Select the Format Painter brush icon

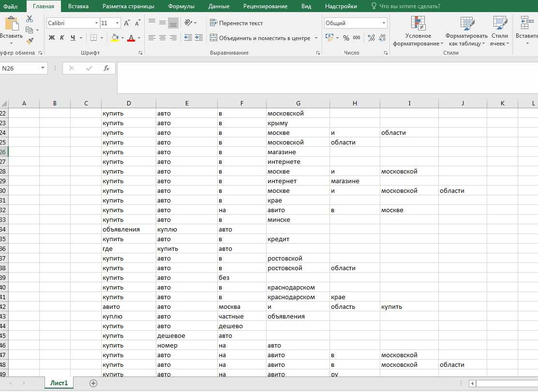pyautogui.click(x=30, y=41)
